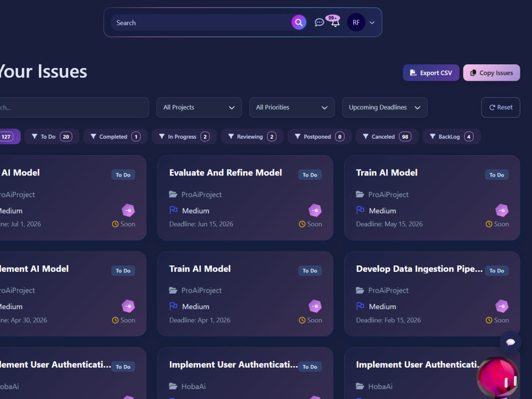Click hexagon avatar on Jul 1 card

tap(128, 210)
